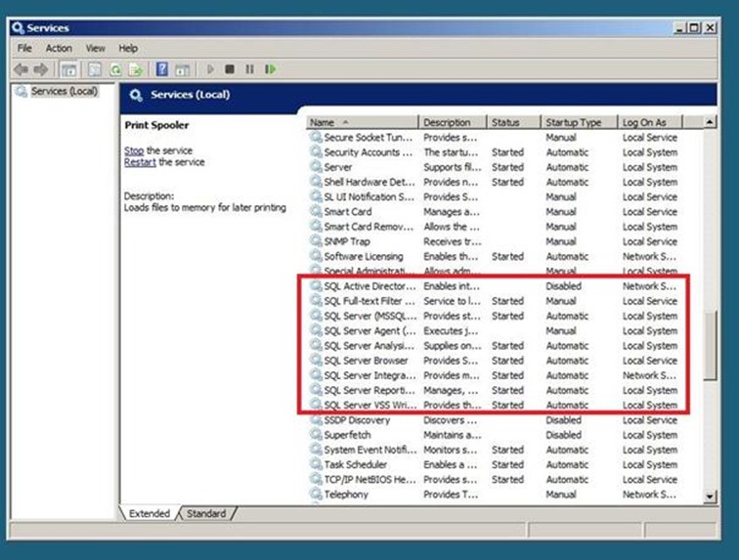Click Stop the service link
Viewport: 739px width, 560px height.
(x=134, y=151)
